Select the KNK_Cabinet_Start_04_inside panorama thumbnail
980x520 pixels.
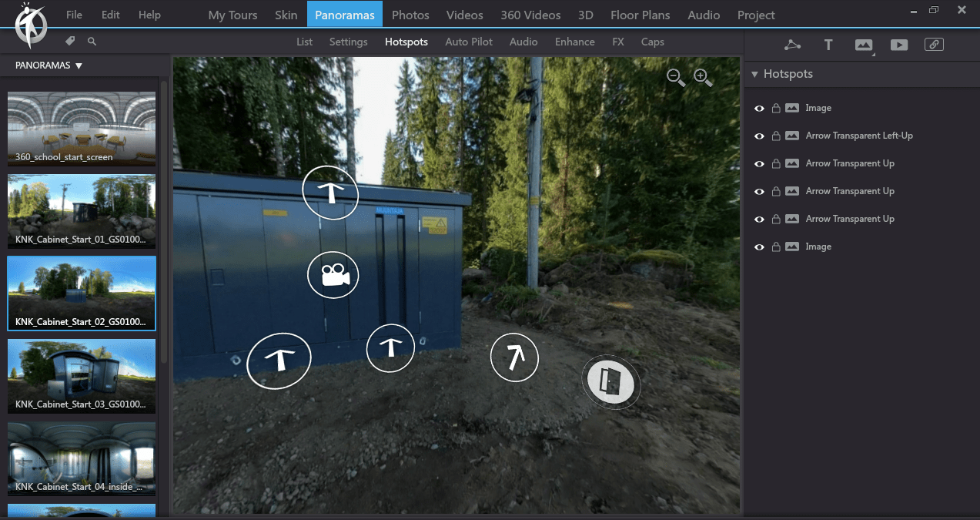point(82,458)
